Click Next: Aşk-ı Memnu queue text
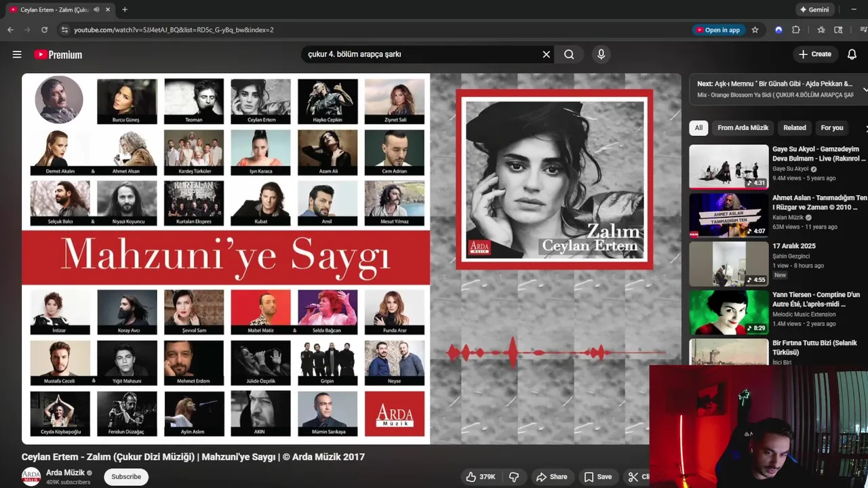868x488 pixels. coord(774,84)
